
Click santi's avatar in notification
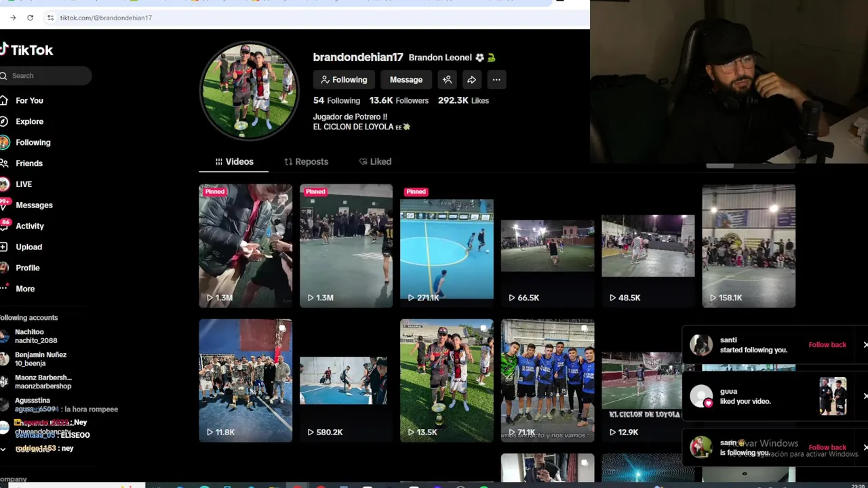[x=701, y=345]
